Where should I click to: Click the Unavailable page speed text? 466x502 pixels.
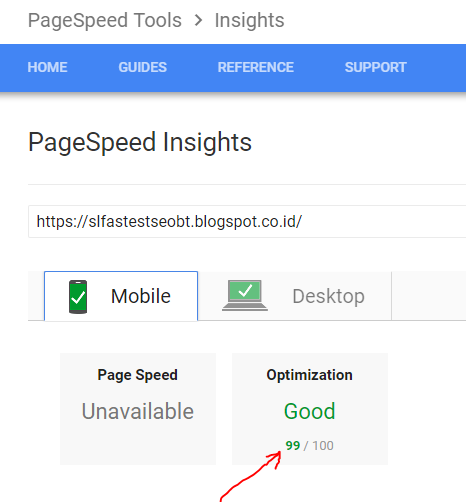138,411
